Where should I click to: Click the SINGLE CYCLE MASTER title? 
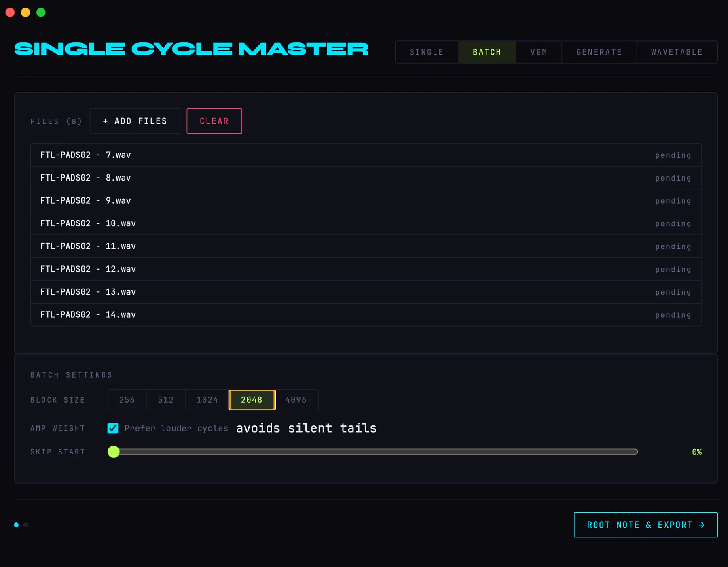coord(191,49)
